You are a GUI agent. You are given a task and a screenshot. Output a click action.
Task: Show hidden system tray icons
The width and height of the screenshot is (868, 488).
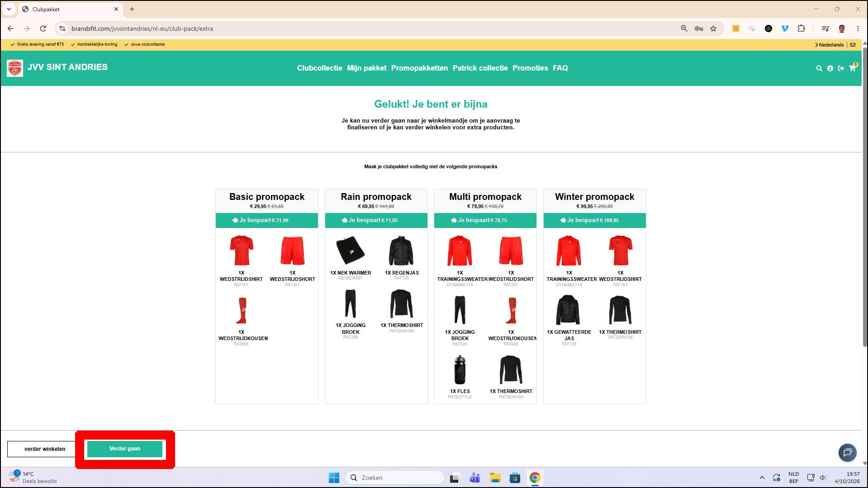(x=762, y=478)
